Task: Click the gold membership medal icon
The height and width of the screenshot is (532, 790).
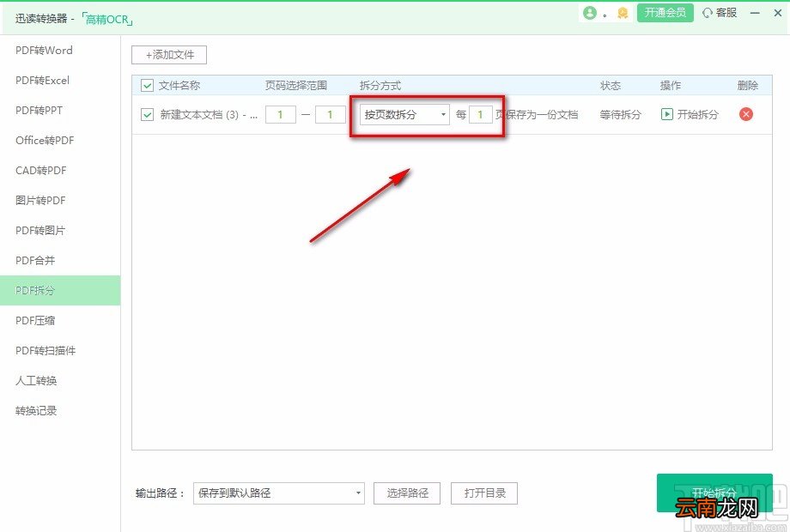Action: pyautogui.click(x=623, y=13)
